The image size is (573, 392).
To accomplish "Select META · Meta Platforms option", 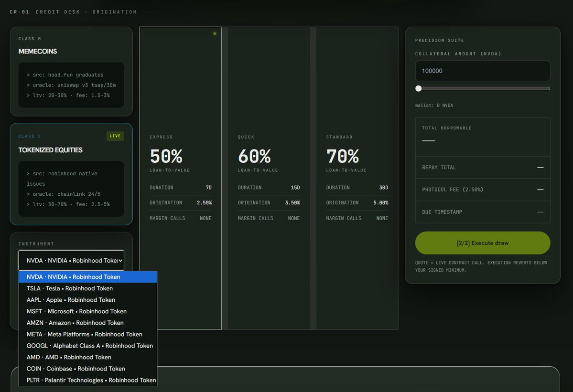I will click(88, 334).
